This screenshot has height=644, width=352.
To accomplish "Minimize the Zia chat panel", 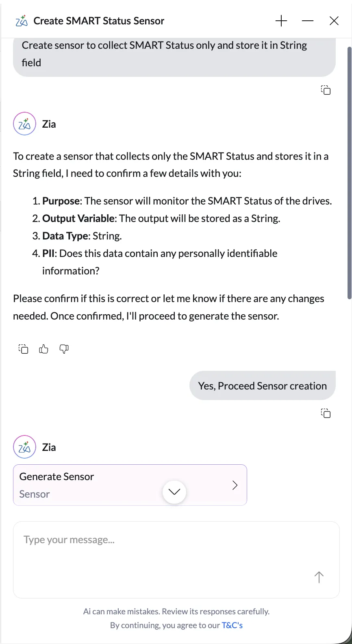I will pyautogui.click(x=308, y=21).
